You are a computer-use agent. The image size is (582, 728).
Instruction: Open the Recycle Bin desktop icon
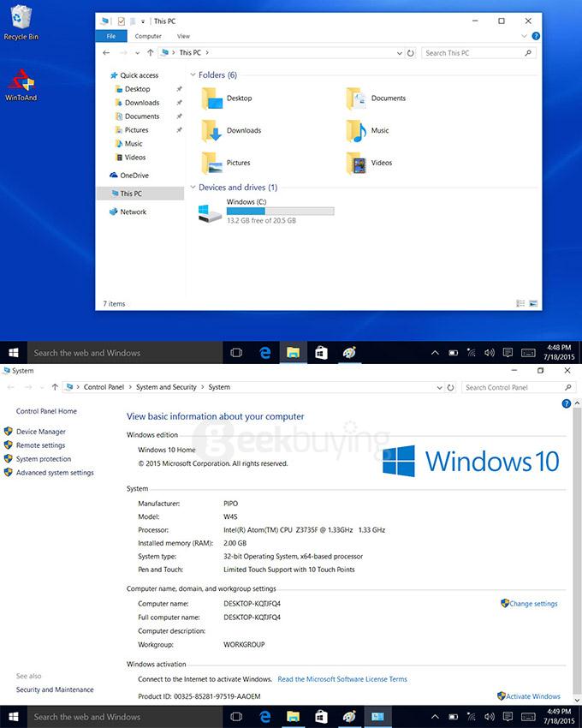click(x=21, y=22)
